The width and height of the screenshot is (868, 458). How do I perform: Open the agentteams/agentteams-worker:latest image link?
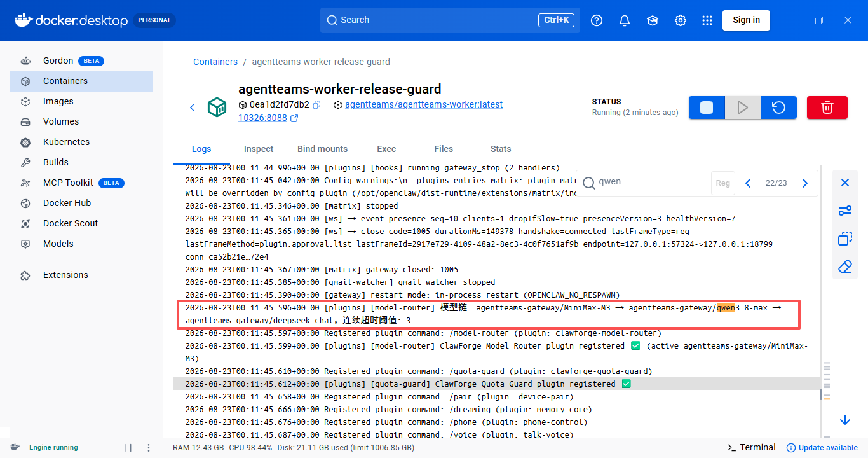(x=424, y=104)
